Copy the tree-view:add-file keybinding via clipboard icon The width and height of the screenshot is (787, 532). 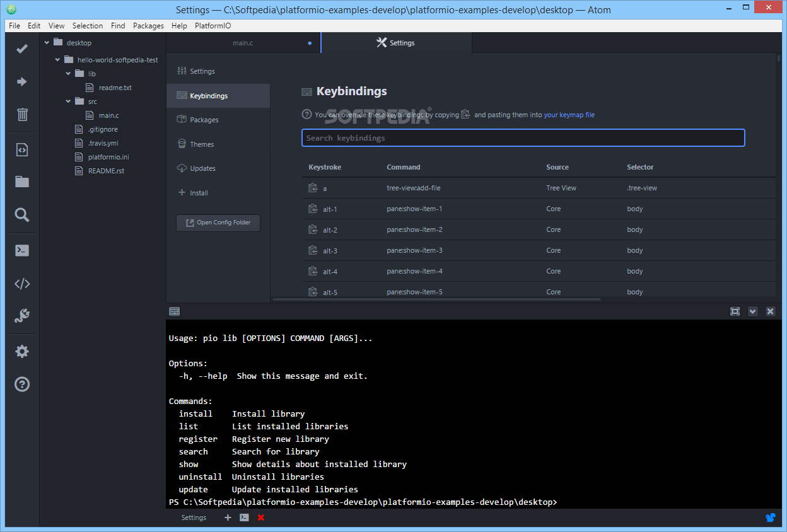pos(313,188)
